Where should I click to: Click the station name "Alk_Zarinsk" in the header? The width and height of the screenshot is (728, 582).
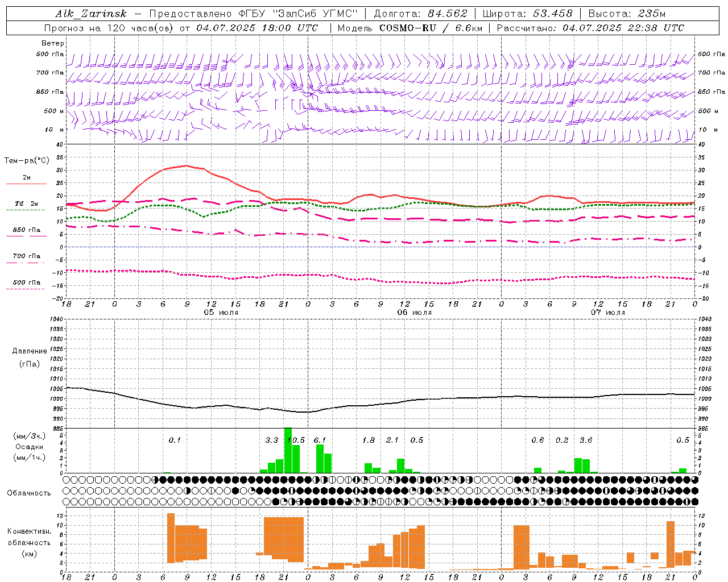click(x=91, y=14)
